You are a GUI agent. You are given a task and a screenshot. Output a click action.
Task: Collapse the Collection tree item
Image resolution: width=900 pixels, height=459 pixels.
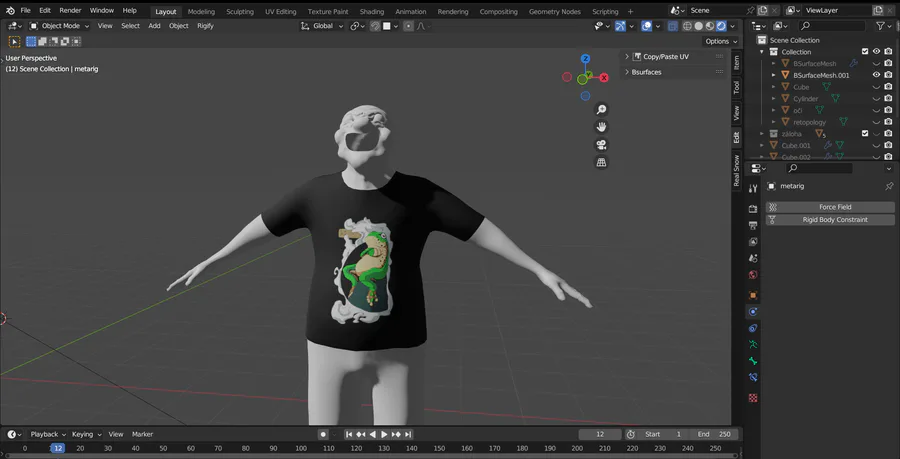coord(762,52)
